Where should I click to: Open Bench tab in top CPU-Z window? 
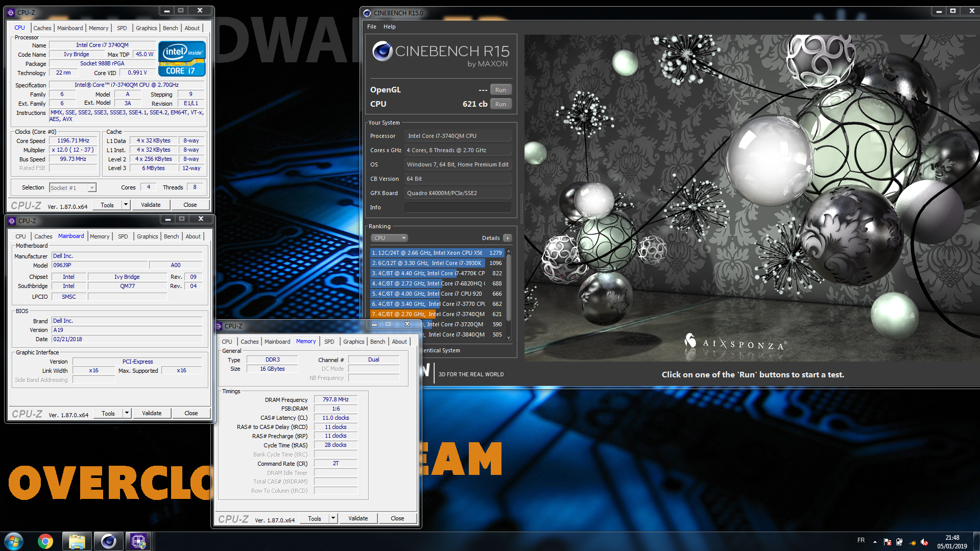(x=171, y=28)
